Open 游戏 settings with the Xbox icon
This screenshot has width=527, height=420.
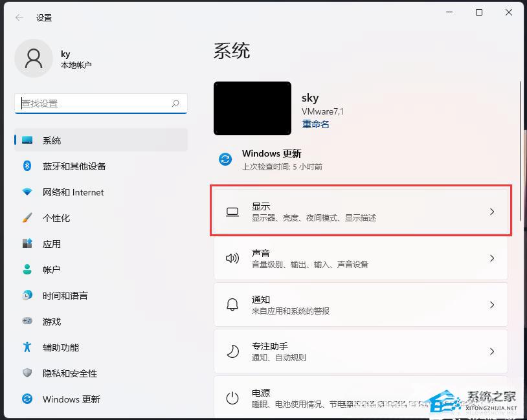click(27, 322)
